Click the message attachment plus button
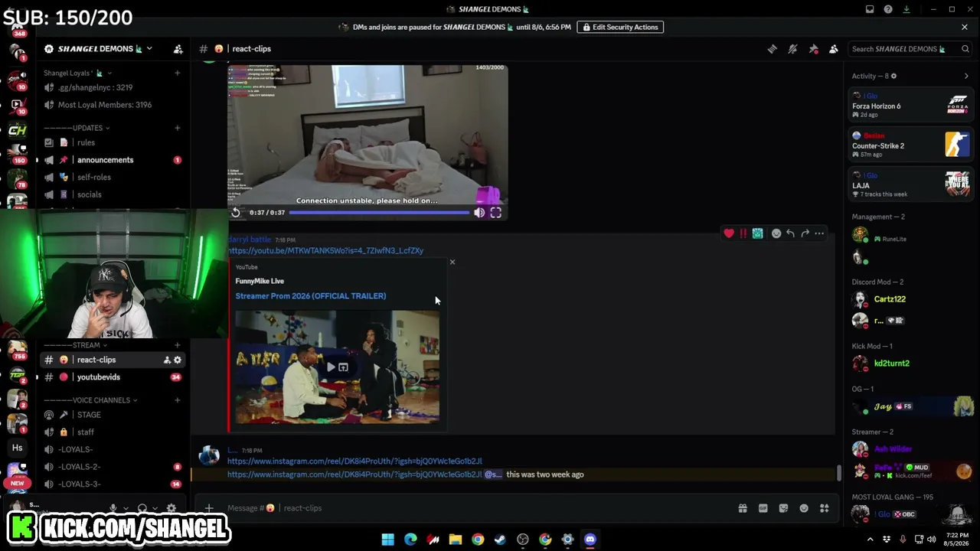The image size is (980, 551). (x=209, y=508)
